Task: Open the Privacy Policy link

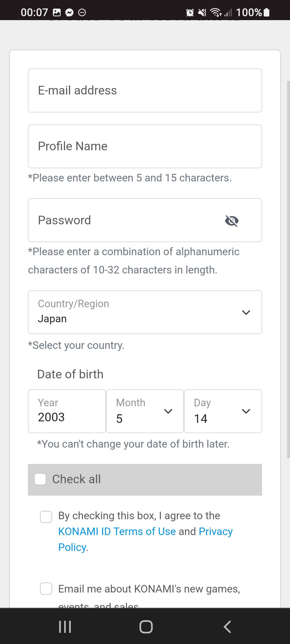Action: coord(216,531)
